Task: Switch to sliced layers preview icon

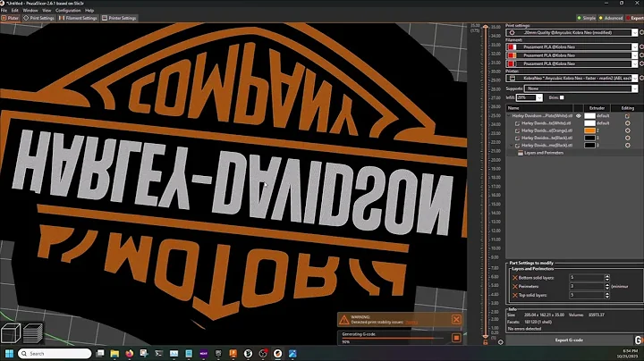Action: pyautogui.click(x=33, y=333)
